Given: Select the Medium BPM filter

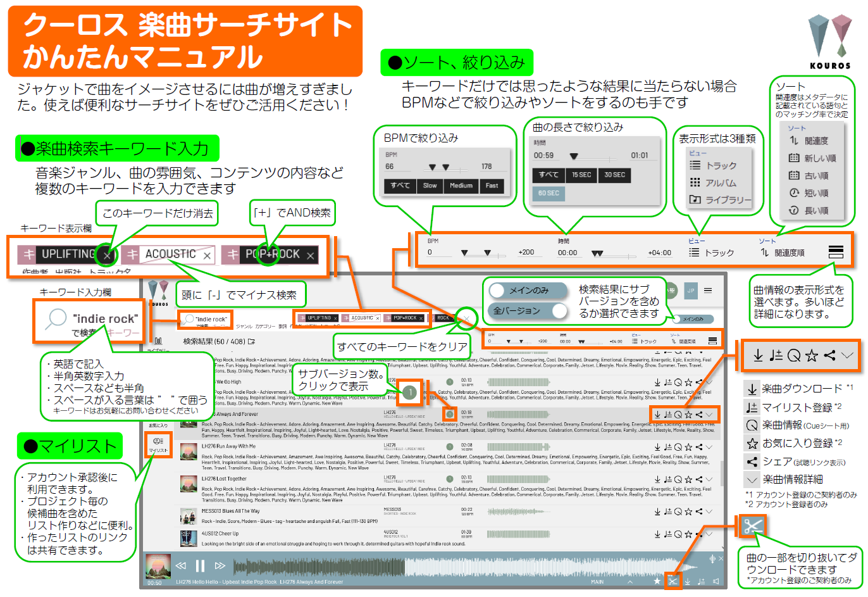Looking at the screenshot, I should point(461,185).
